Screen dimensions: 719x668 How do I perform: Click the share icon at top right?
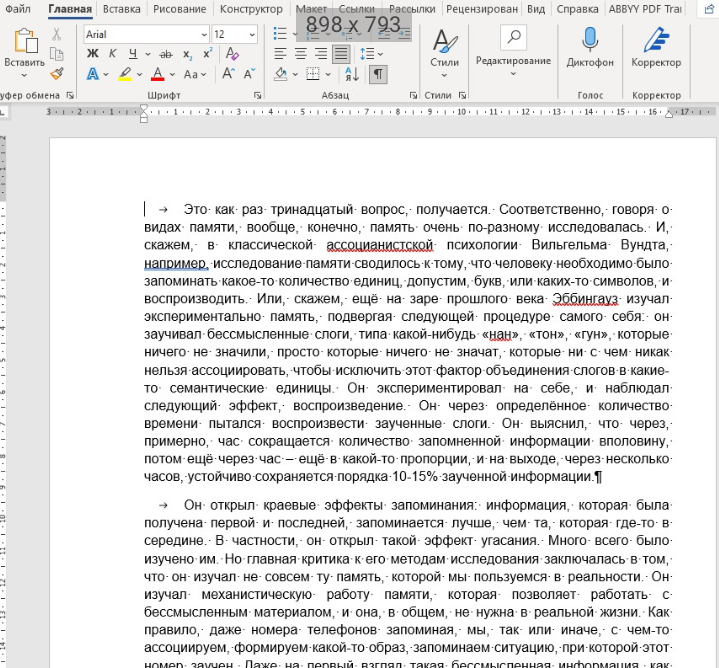point(709,10)
